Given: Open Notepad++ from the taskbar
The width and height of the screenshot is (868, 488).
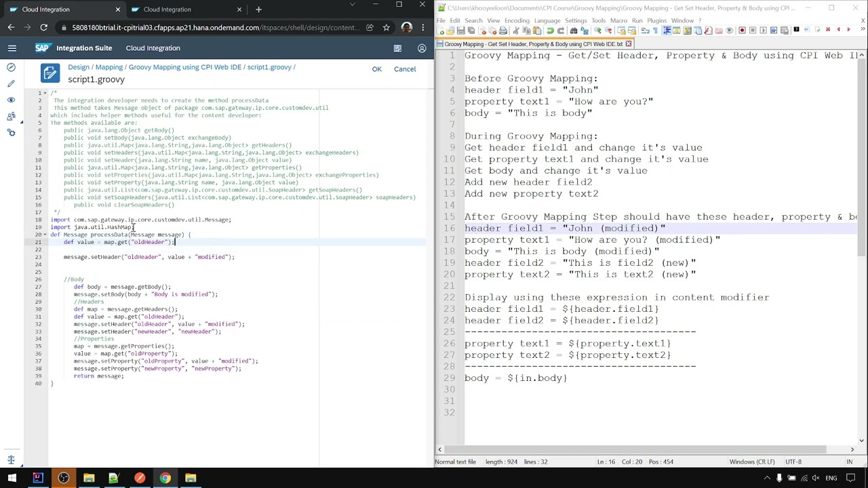Looking at the screenshot, I should (114, 478).
